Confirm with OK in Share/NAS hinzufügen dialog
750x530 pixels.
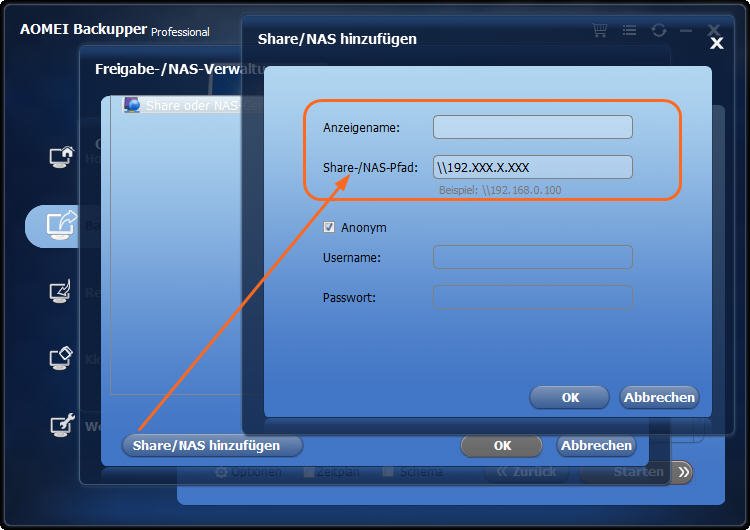570,398
